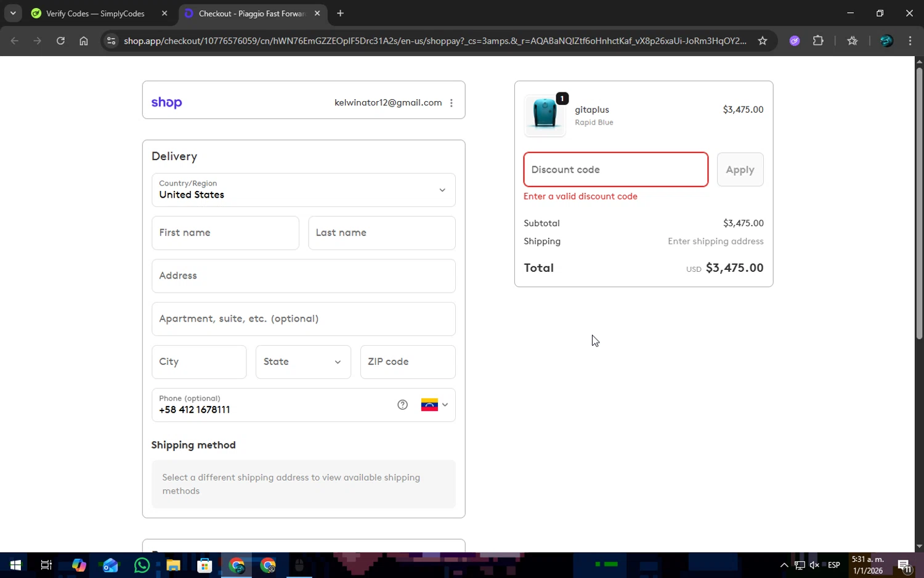Open Outlook from taskbar
The width and height of the screenshot is (924, 578).
pos(110,565)
